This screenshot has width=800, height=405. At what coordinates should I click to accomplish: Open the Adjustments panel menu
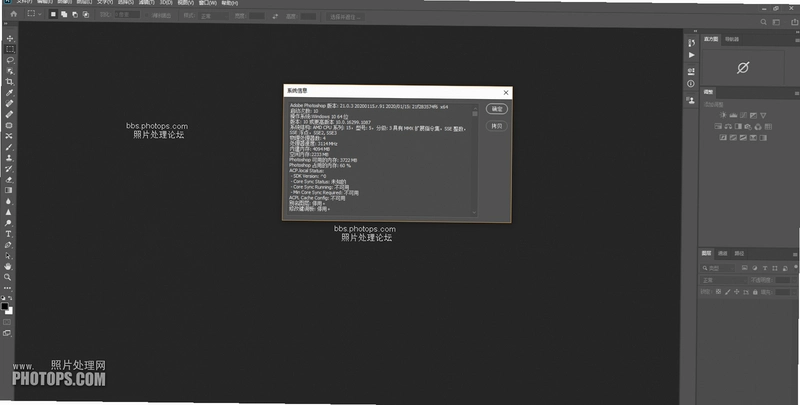click(x=796, y=93)
